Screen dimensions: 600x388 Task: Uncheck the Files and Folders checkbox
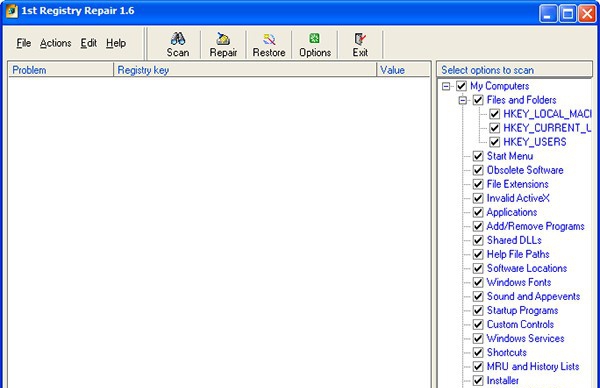pos(478,100)
